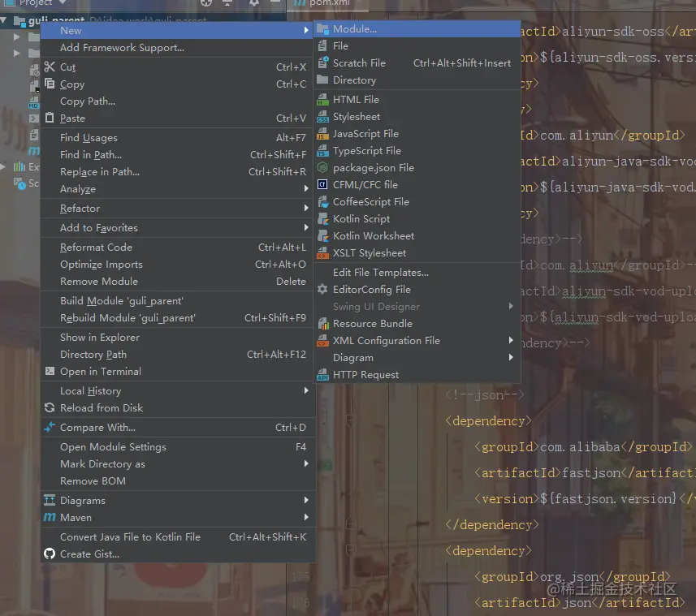
Task: Choose Directory Path entry
Action: click(x=178, y=355)
